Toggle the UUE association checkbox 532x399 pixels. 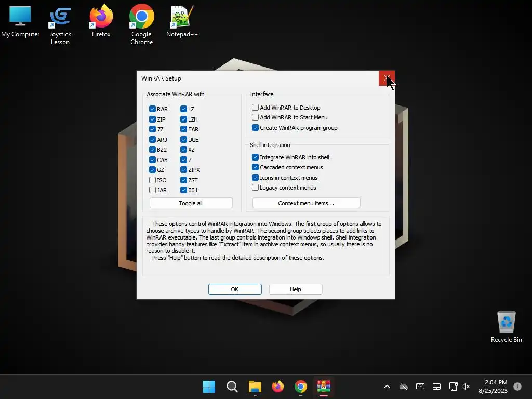[183, 139]
